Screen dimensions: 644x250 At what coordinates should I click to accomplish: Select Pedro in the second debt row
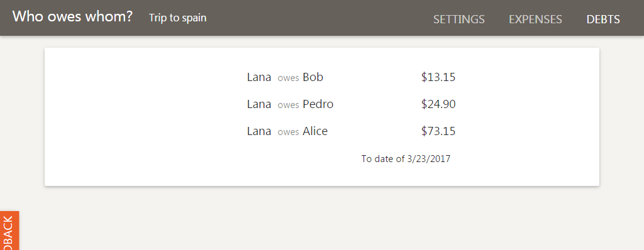pos(318,104)
